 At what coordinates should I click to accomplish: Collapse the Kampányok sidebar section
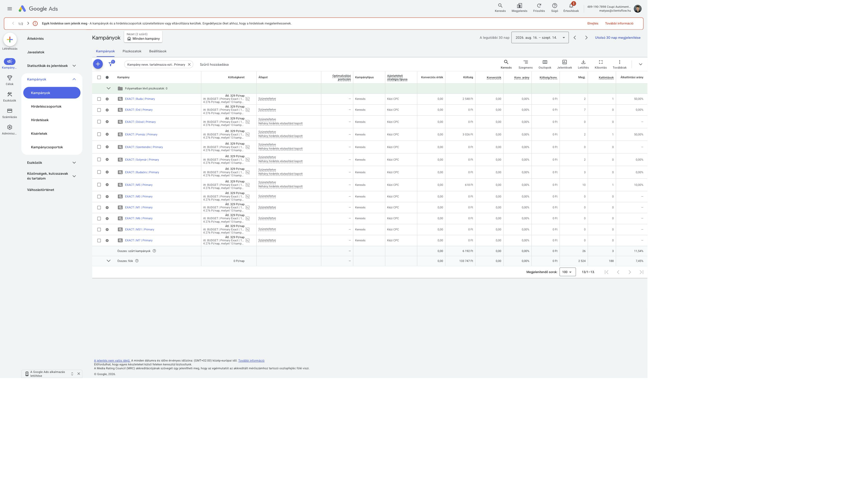click(74, 79)
